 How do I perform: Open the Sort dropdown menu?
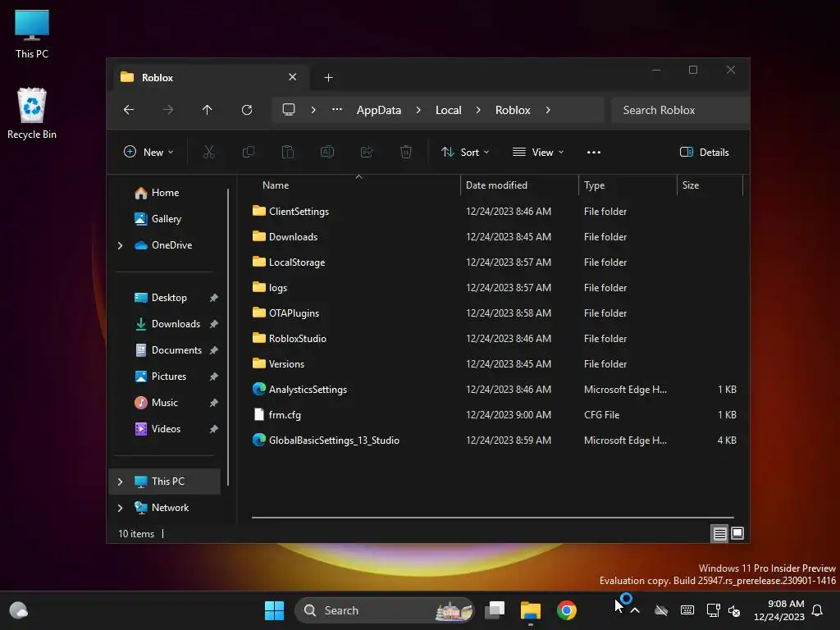[x=464, y=152]
